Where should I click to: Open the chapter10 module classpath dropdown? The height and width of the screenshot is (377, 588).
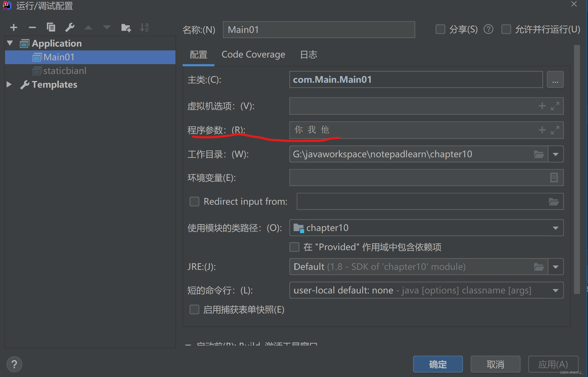[555, 228]
